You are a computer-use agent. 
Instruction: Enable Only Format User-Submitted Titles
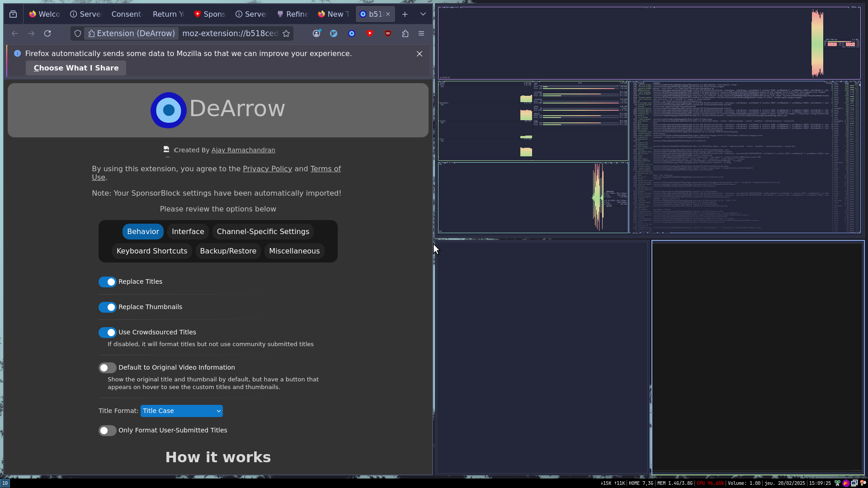pyautogui.click(x=108, y=431)
